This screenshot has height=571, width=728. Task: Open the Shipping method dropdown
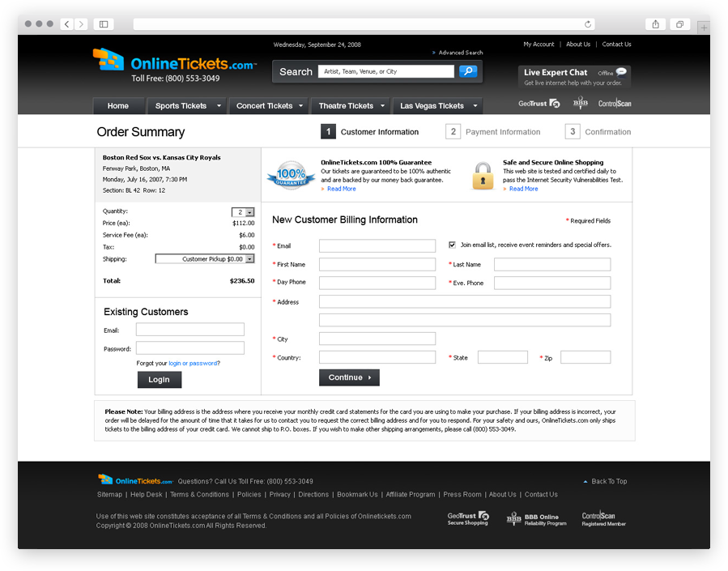205,258
